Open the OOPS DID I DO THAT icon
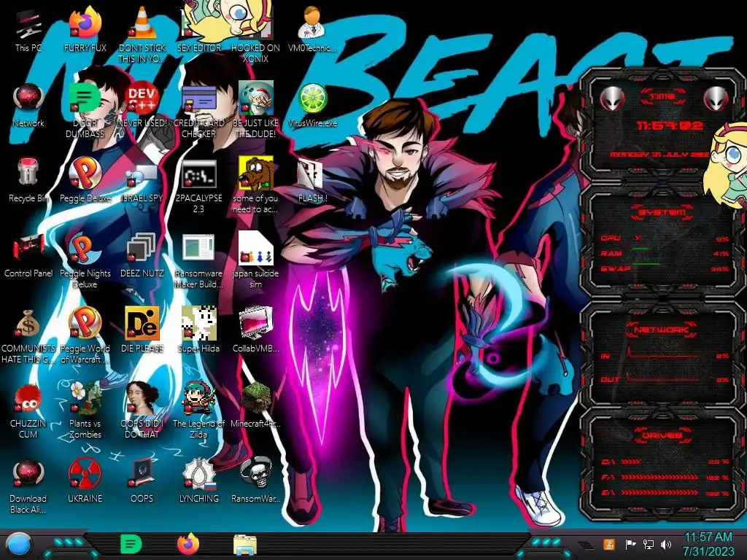Screen dimensions: 747x560 click(142, 411)
